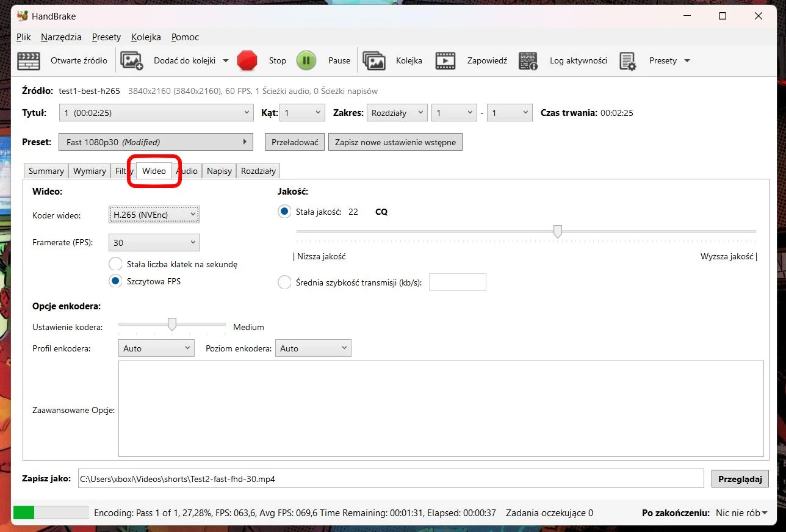Open the Plik menu

24,37
